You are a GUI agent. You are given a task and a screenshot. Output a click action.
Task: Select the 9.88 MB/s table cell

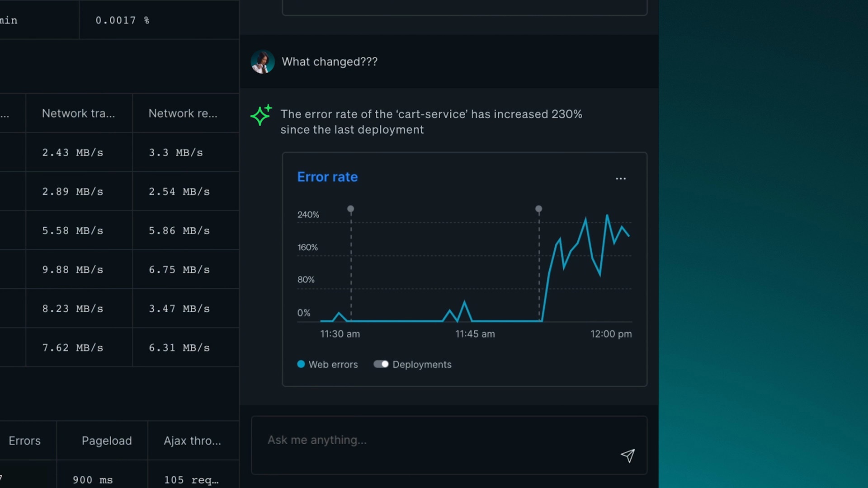pyautogui.click(x=73, y=270)
